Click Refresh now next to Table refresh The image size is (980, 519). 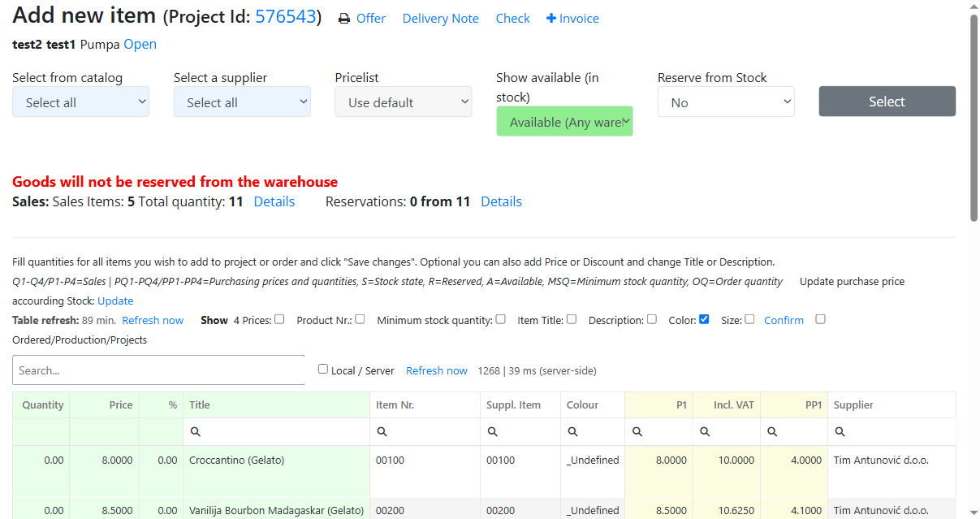click(x=153, y=320)
